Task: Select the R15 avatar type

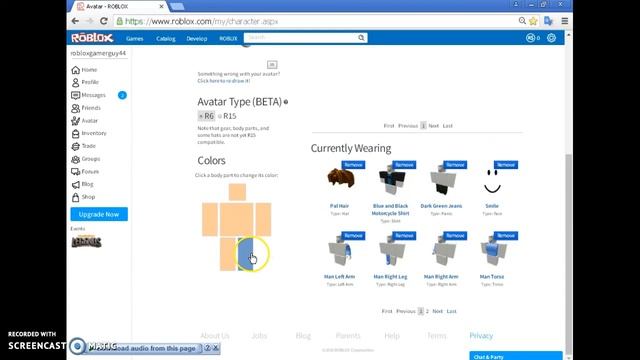Action: click(x=227, y=116)
